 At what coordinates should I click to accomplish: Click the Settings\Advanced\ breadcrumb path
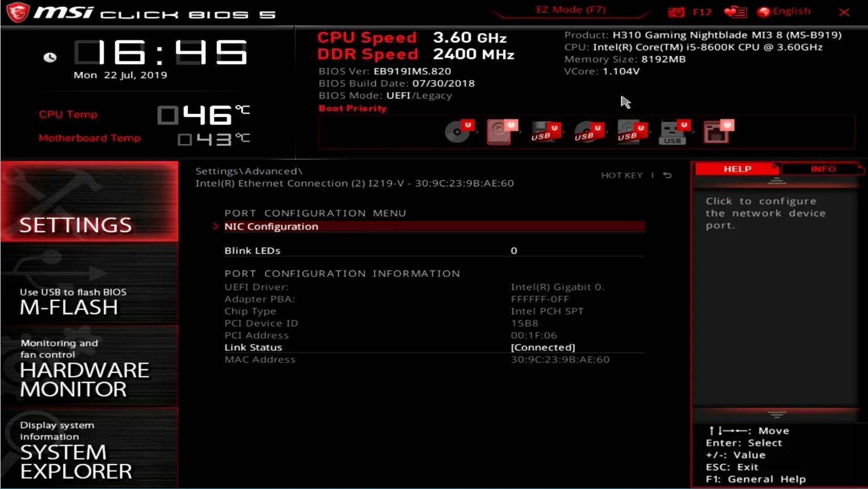pos(249,171)
